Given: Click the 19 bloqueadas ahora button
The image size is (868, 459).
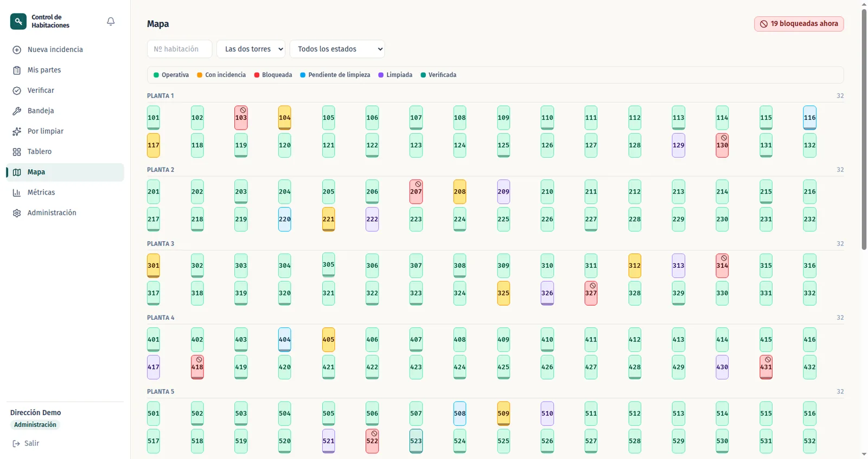Looking at the screenshot, I should (799, 24).
